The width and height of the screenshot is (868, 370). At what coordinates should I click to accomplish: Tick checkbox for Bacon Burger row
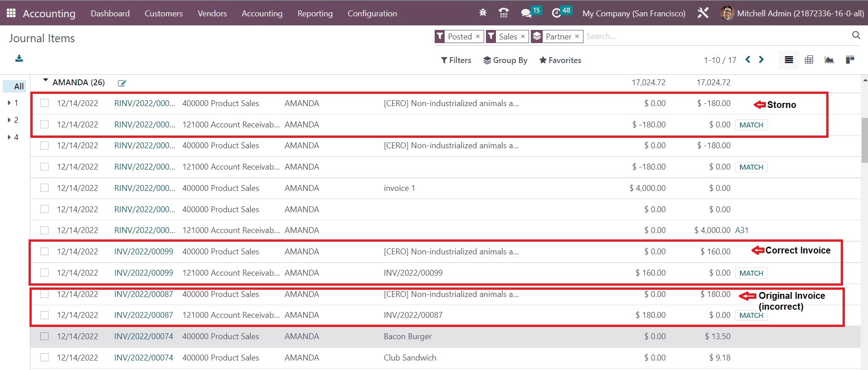(x=44, y=336)
